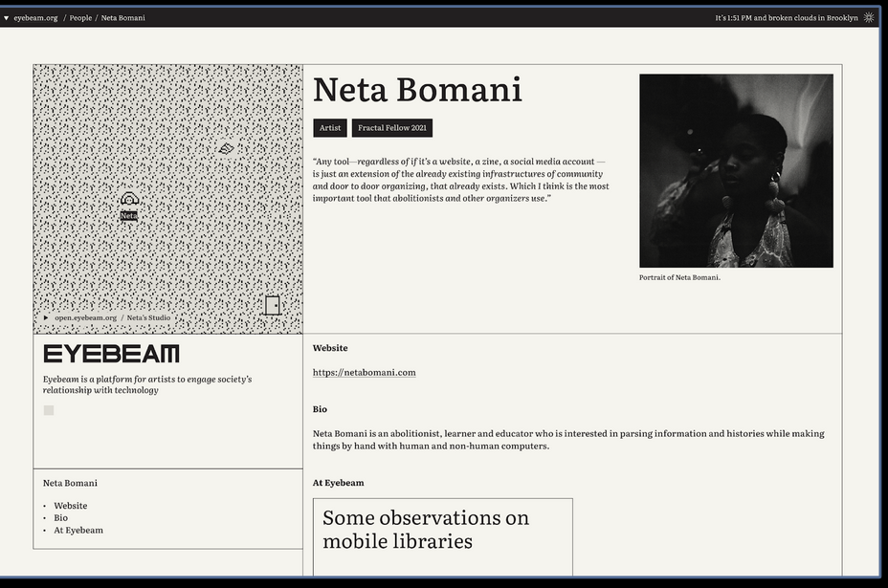
Task: Open https://netabomani.com website link
Action: [365, 372]
